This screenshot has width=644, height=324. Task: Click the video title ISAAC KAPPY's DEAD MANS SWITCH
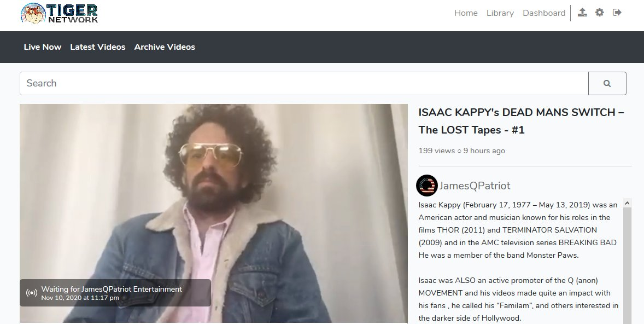point(521,121)
